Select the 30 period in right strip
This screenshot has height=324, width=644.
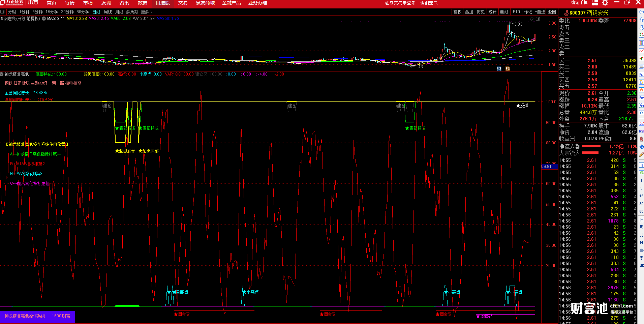(641, 204)
